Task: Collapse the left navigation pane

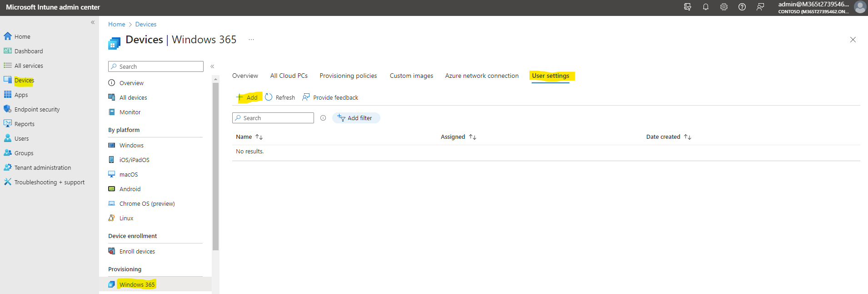Action: point(93,22)
